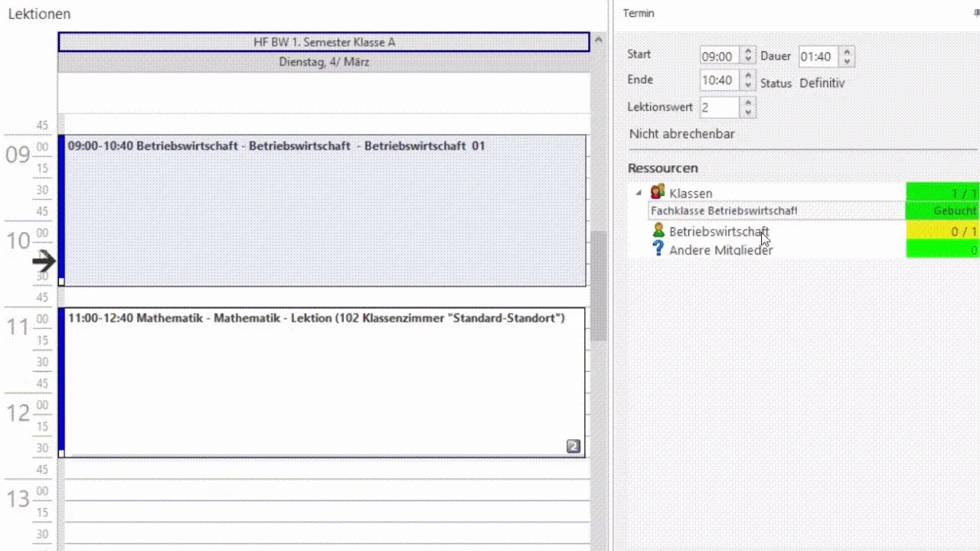
Task: Collapse the Klassen resource tree node
Action: click(639, 193)
